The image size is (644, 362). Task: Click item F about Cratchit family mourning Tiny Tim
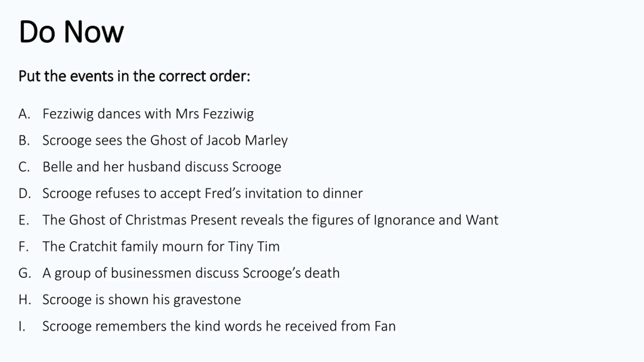161,247
